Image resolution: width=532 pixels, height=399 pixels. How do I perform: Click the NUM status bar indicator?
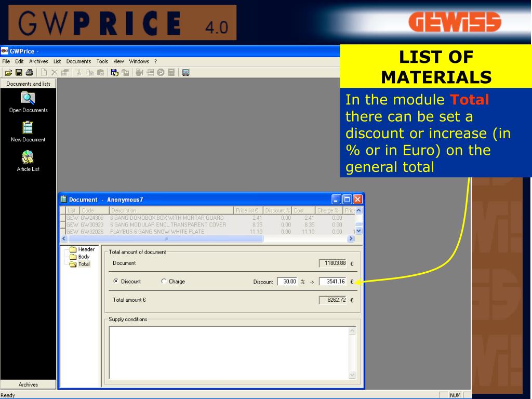[455, 395]
